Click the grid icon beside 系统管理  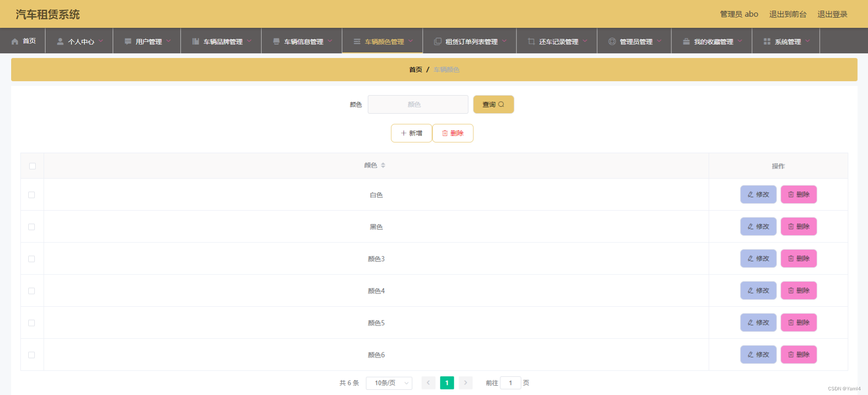click(x=767, y=41)
